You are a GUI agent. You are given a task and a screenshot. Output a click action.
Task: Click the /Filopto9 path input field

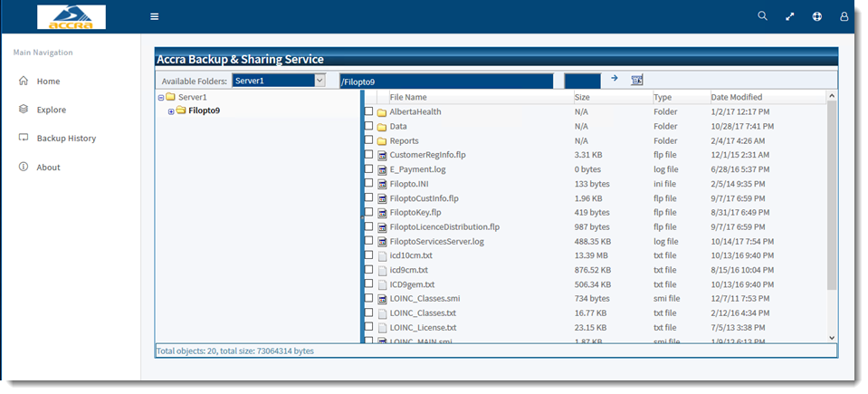pyautogui.click(x=445, y=82)
